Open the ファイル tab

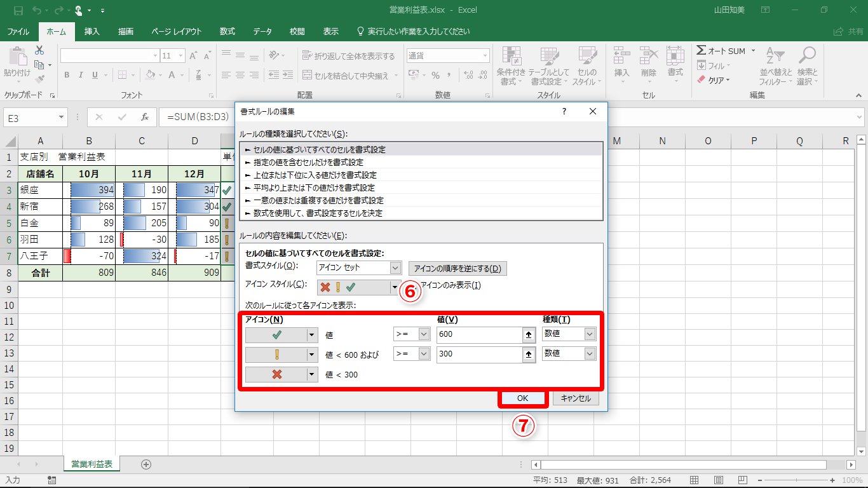[18, 31]
